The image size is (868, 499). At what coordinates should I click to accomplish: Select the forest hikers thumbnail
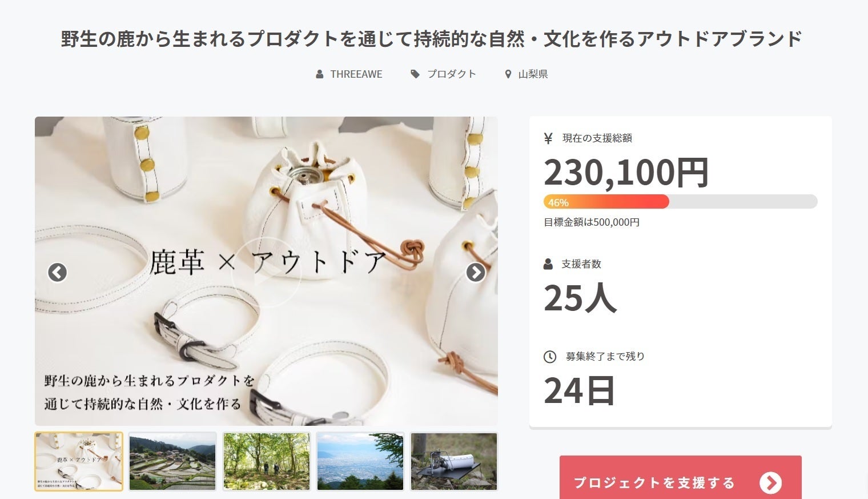267,461
